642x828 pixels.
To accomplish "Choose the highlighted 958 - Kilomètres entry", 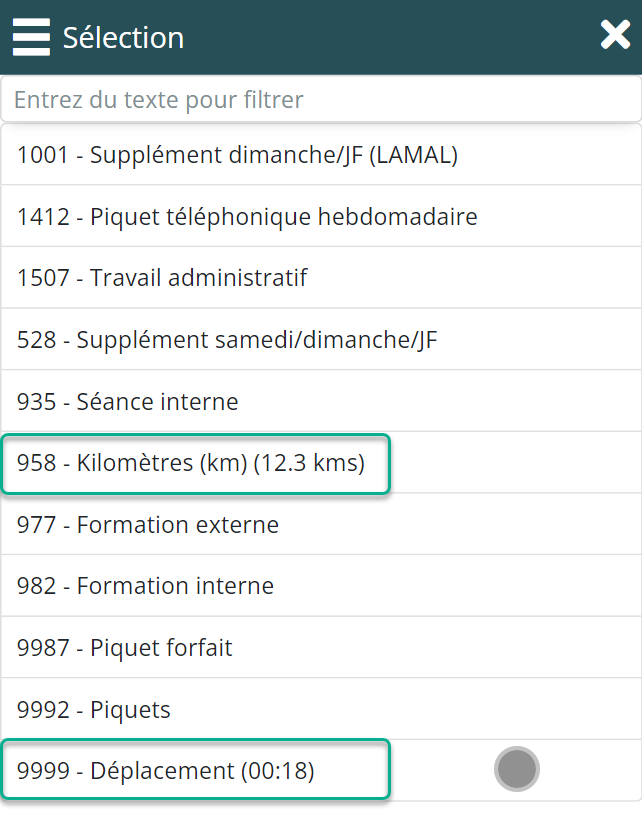I will point(191,464).
